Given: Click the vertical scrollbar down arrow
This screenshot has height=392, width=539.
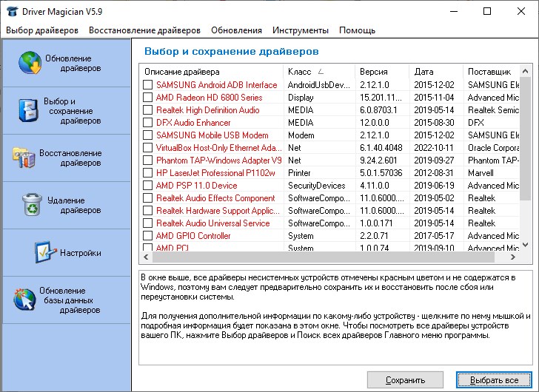Looking at the screenshot, I should (x=525, y=245).
